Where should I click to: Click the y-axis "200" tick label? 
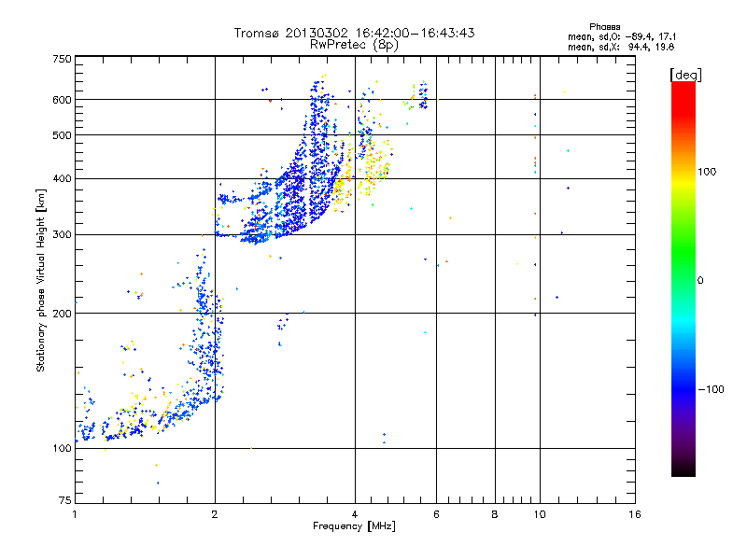pos(62,314)
